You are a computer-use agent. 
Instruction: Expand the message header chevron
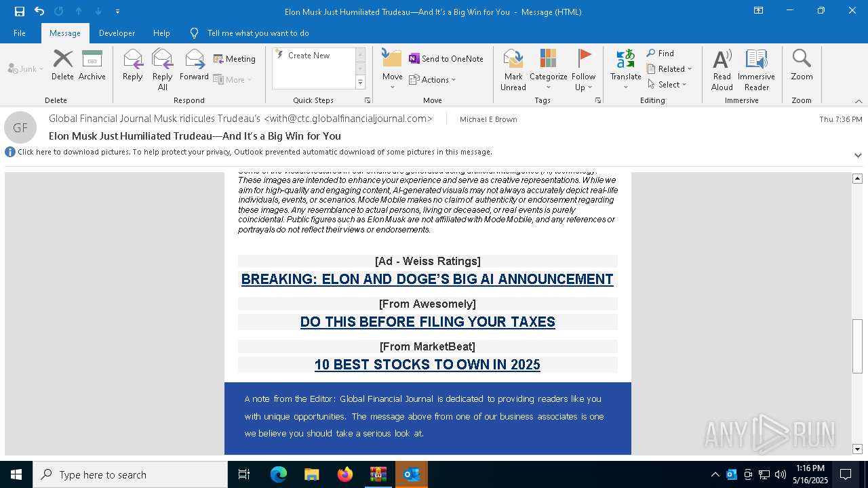[858, 155]
